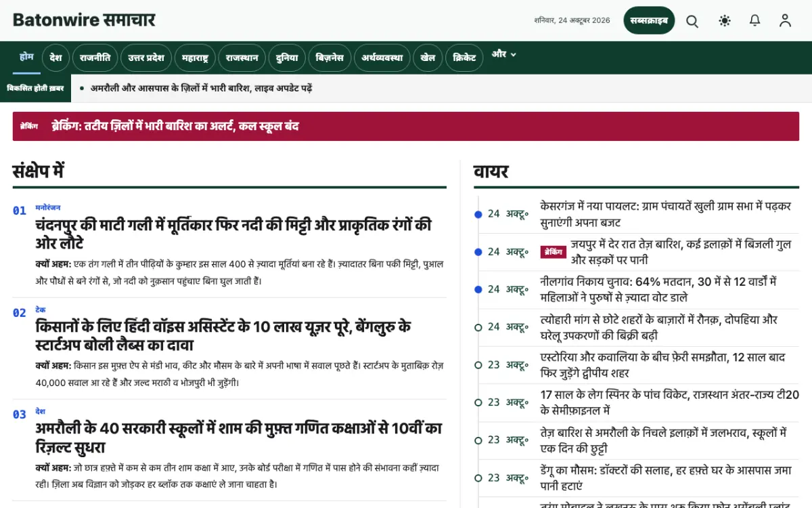The height and width of the screenshot is (508, 812).
Task: Click story number 02
Action: 20,312
